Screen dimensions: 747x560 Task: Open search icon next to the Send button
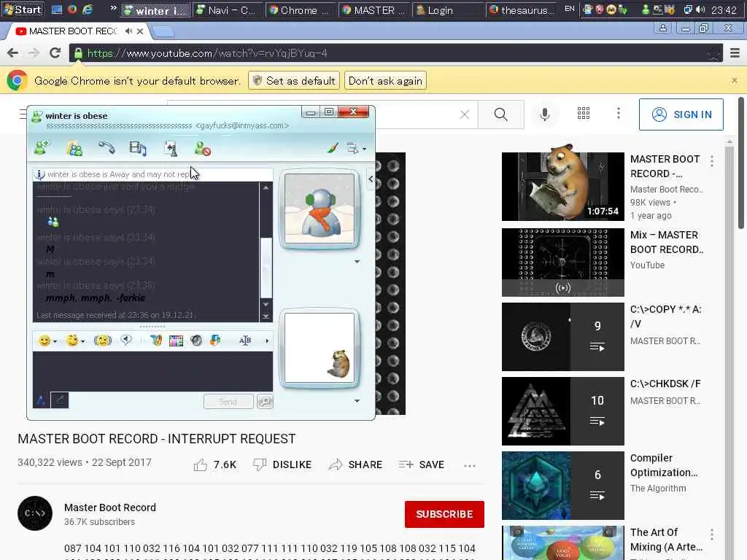pyautogui.click(x=265, y=402)
